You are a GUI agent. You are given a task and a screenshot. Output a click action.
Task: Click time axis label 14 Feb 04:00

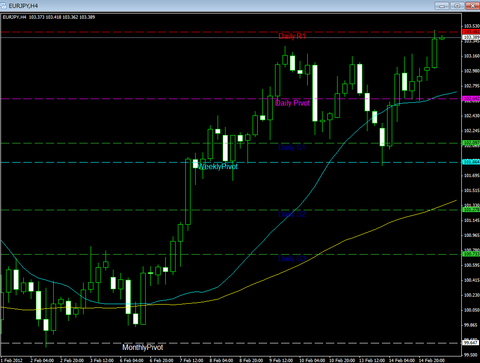tap(402, 360)
